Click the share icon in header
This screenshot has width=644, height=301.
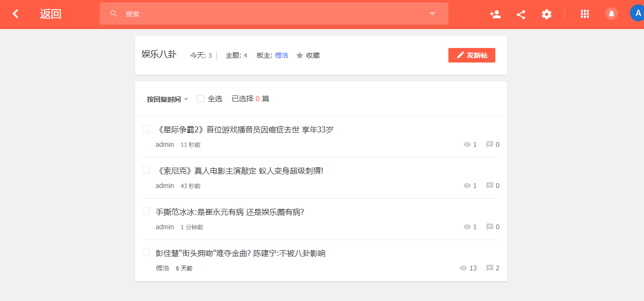[x=521, y=14]
